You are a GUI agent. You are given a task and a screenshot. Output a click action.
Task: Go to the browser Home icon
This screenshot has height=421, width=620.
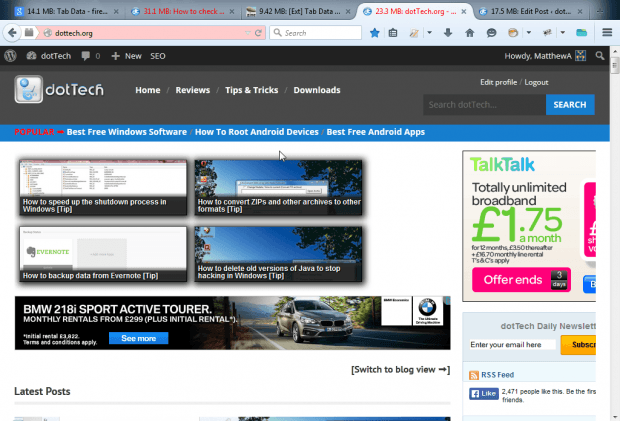469,33
